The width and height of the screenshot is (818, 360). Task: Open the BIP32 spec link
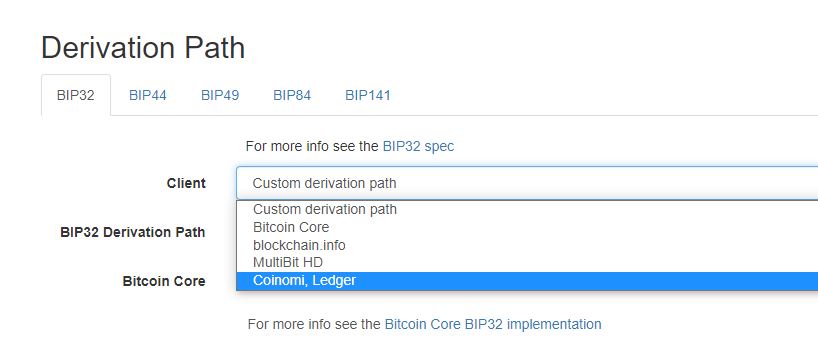tap(418, 147)
